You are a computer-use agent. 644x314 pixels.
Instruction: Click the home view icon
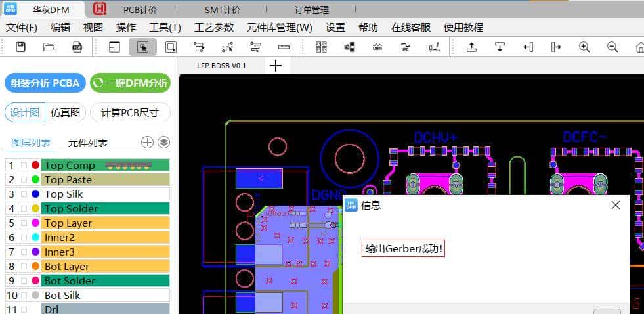(639, 47)
